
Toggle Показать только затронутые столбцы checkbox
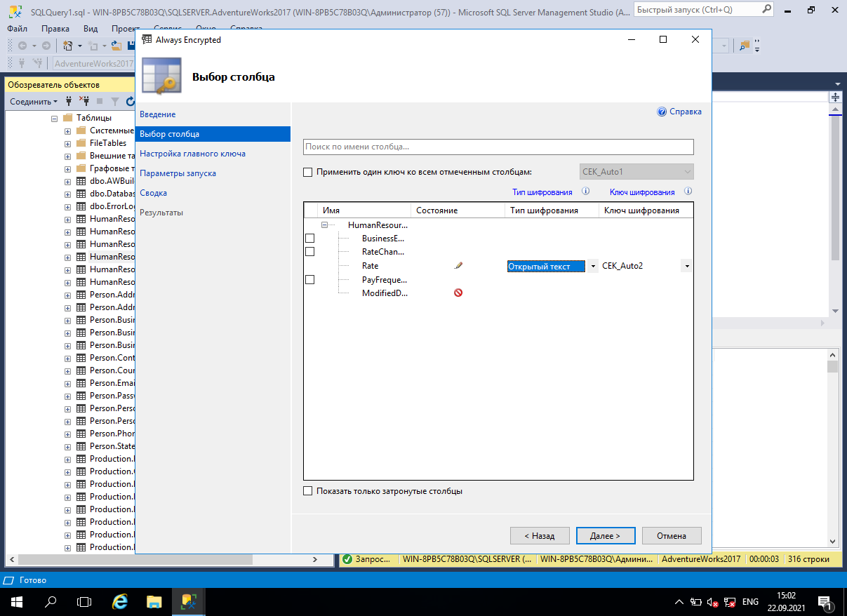click(307, 491)
